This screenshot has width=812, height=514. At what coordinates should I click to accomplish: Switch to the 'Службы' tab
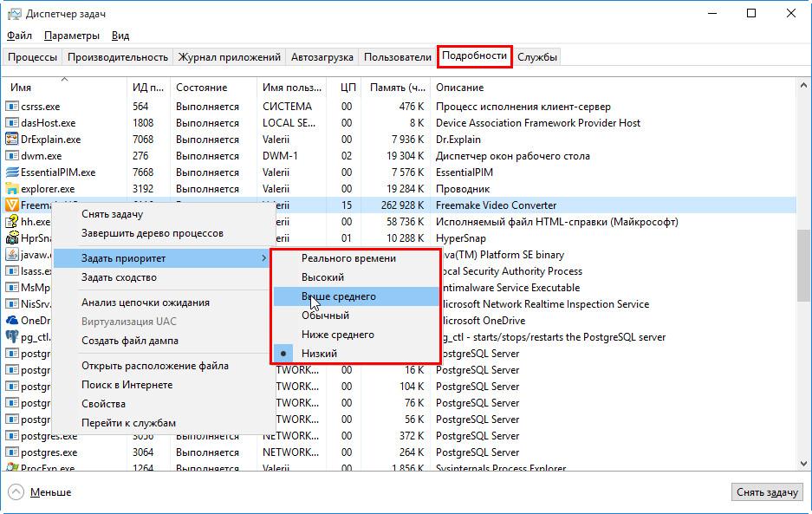(537, 57)
